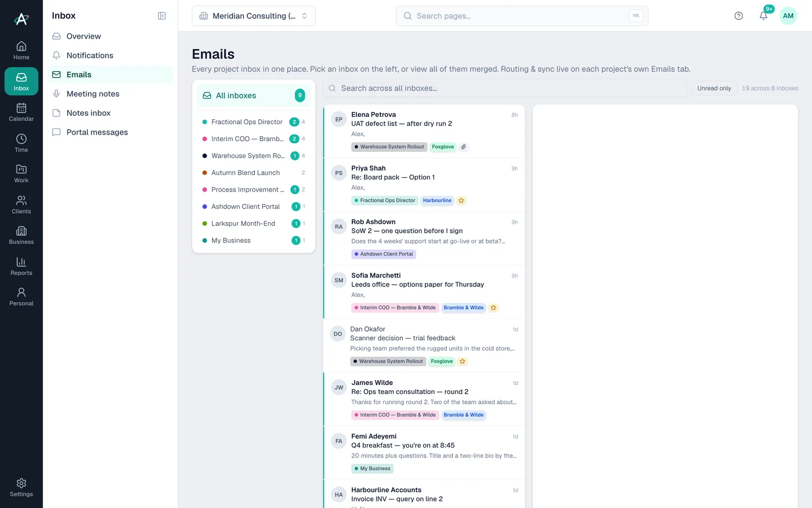
Task: Open Notes inbox
Action: click(110, 113)
